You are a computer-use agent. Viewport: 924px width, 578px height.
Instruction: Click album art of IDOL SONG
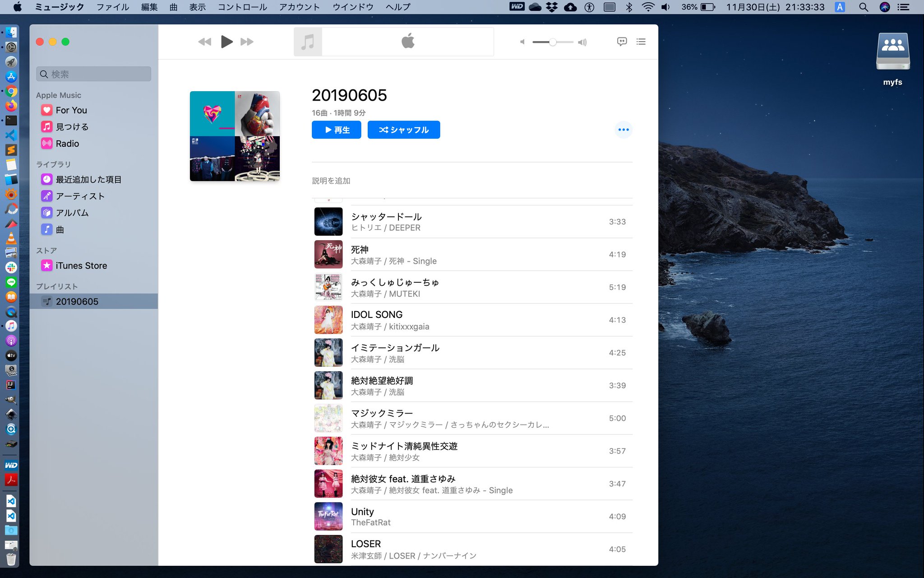pyautogui.click(x=328, y=320)
